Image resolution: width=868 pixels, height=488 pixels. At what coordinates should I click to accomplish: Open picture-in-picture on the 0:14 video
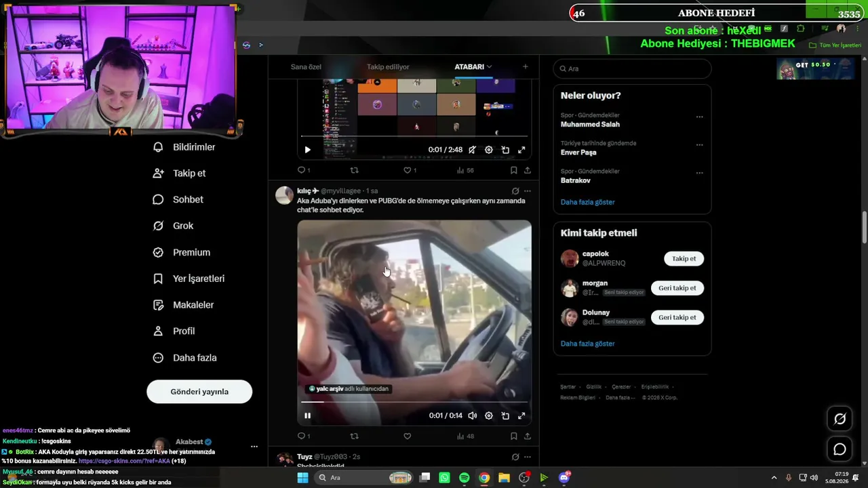point(505,415)
